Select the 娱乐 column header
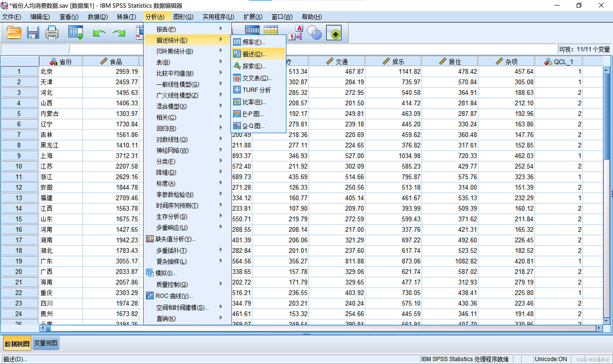 point(393,62)
